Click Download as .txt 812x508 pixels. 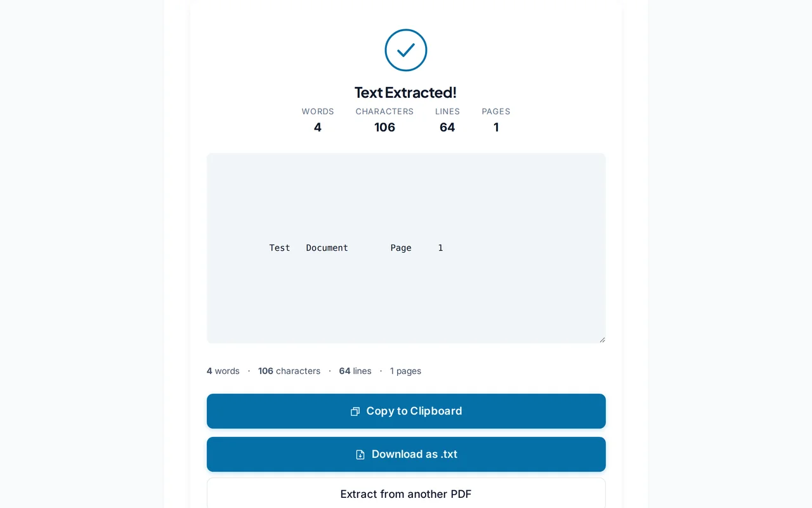coord(406,454)
